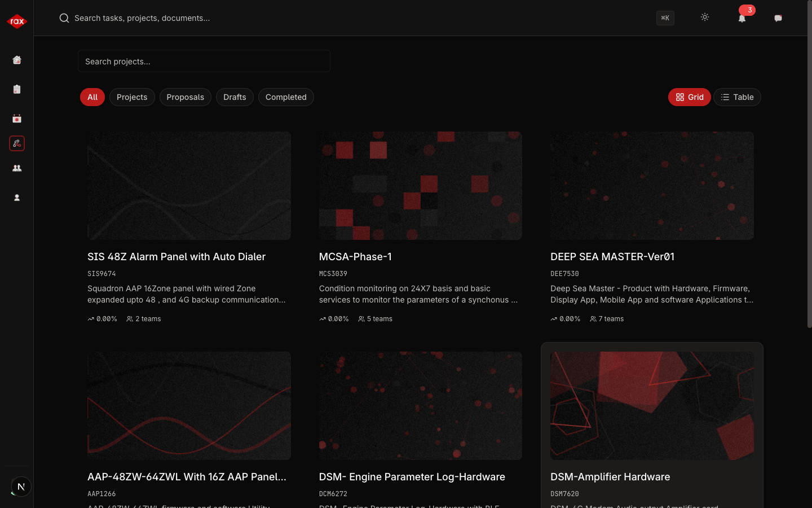Click the rax logo in sidebar
Screen dimensions: 812x508
[17, 21]
